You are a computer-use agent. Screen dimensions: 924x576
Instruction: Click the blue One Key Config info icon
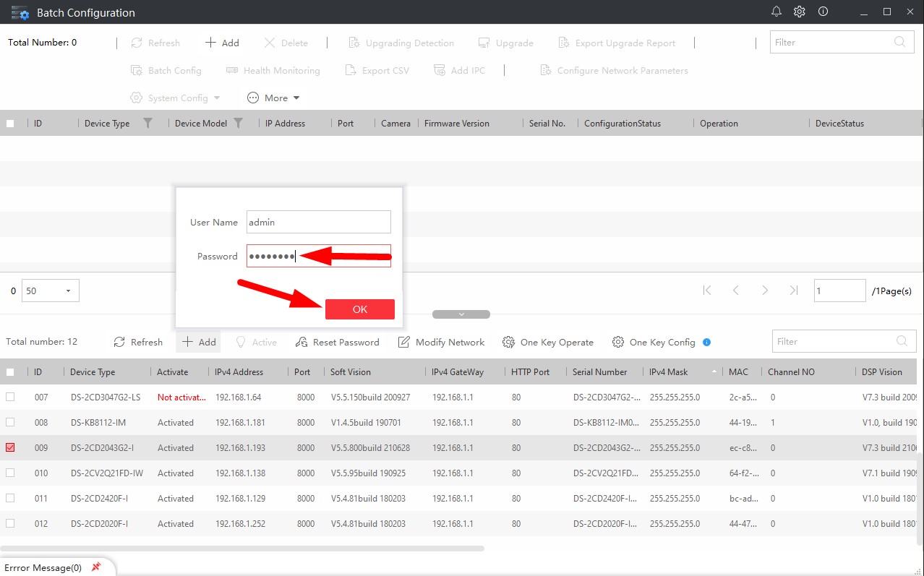click(x=706, y=342)
